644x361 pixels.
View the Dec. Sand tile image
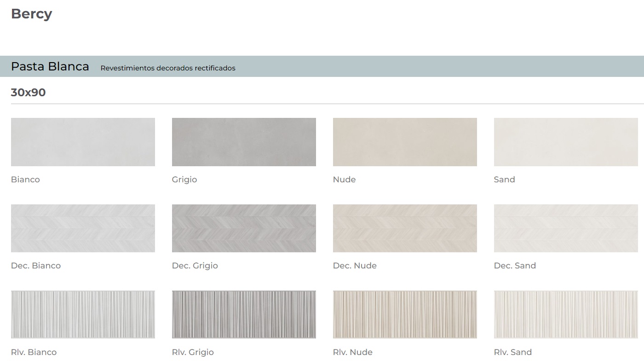coord(566,228)
